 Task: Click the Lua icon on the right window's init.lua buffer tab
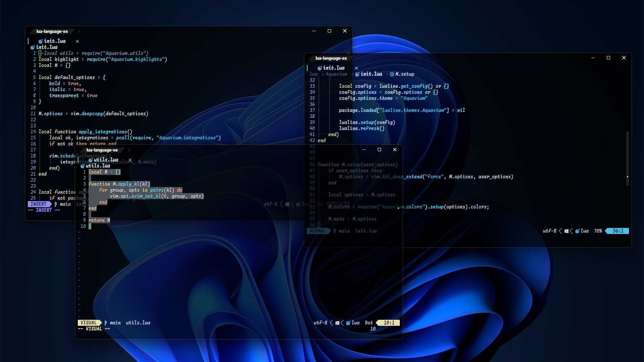pyautogui.click(x=320, y=68)
